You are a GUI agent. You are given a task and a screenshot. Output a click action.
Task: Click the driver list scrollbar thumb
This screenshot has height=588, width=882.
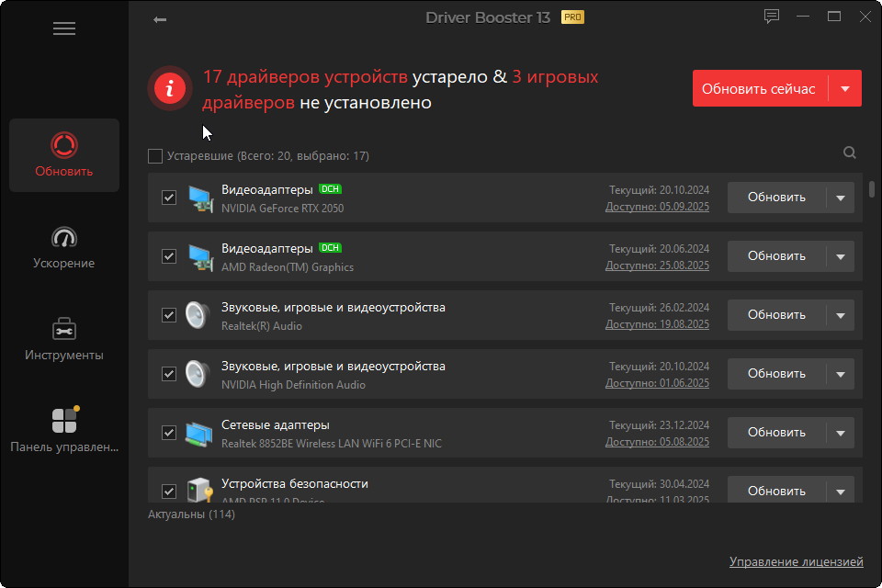[x=871, y=189]
